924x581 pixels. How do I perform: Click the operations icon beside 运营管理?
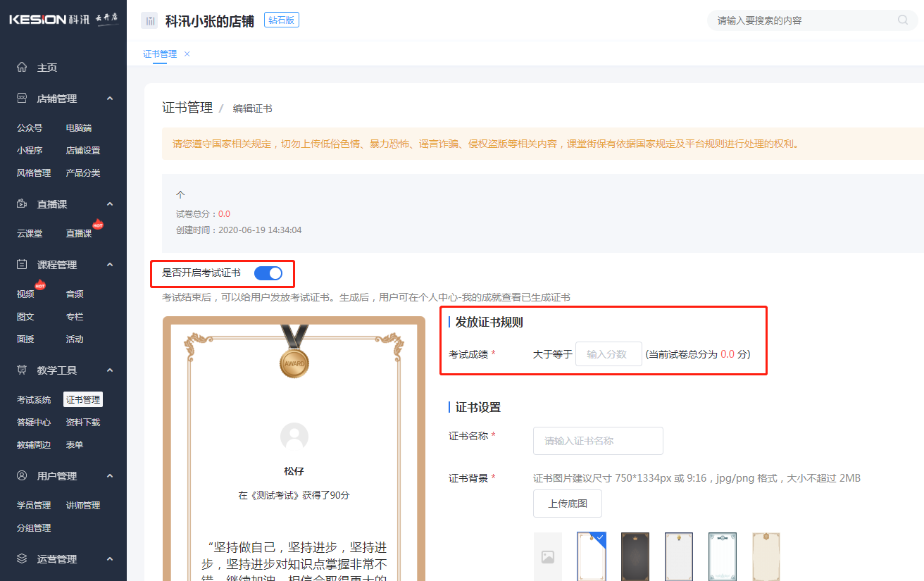coord(21,558)
